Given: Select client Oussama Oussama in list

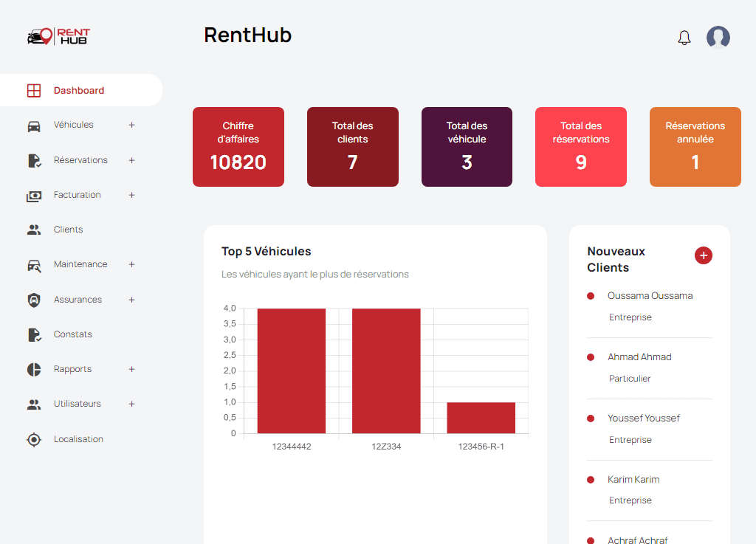Looking at the screenshot, I should click(650, 296).
